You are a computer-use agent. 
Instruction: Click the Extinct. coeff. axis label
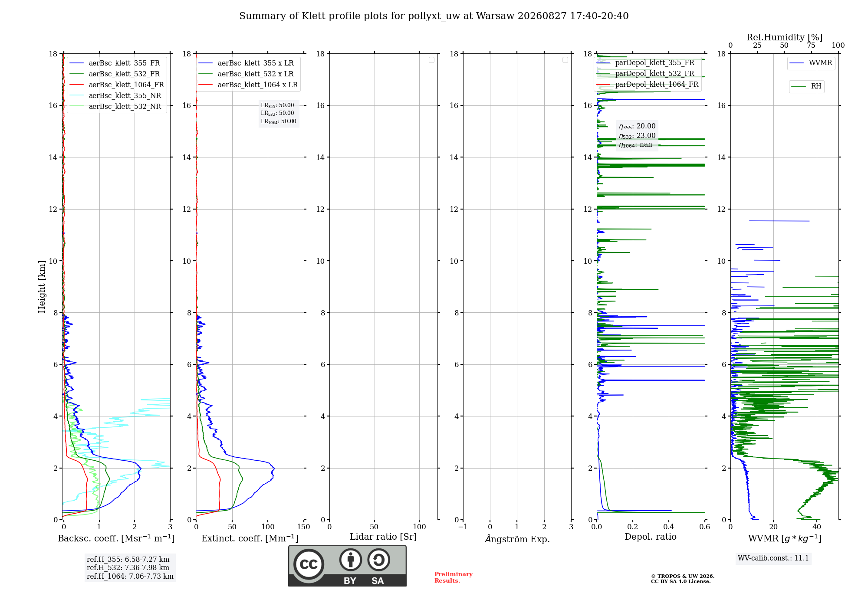[250, 538]
